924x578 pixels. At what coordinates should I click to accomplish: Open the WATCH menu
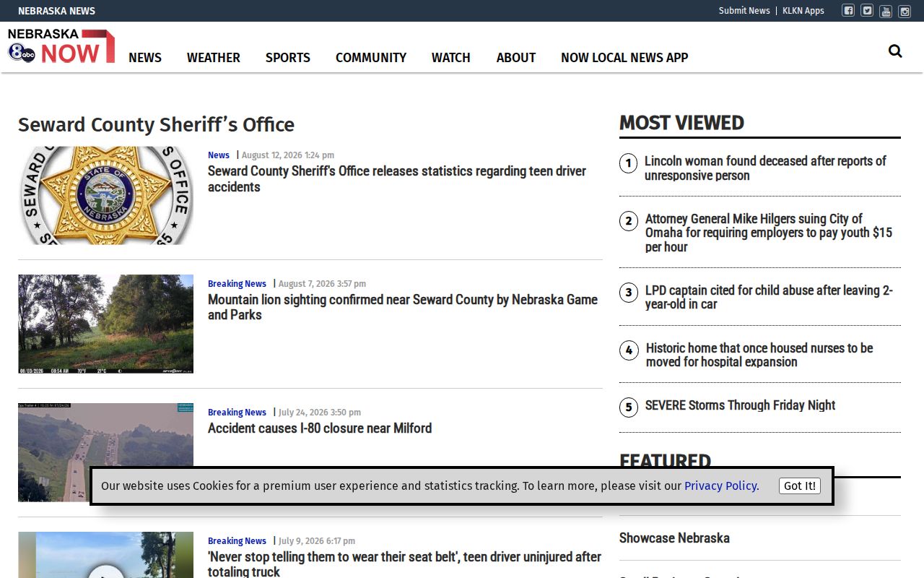pos(451,58)
